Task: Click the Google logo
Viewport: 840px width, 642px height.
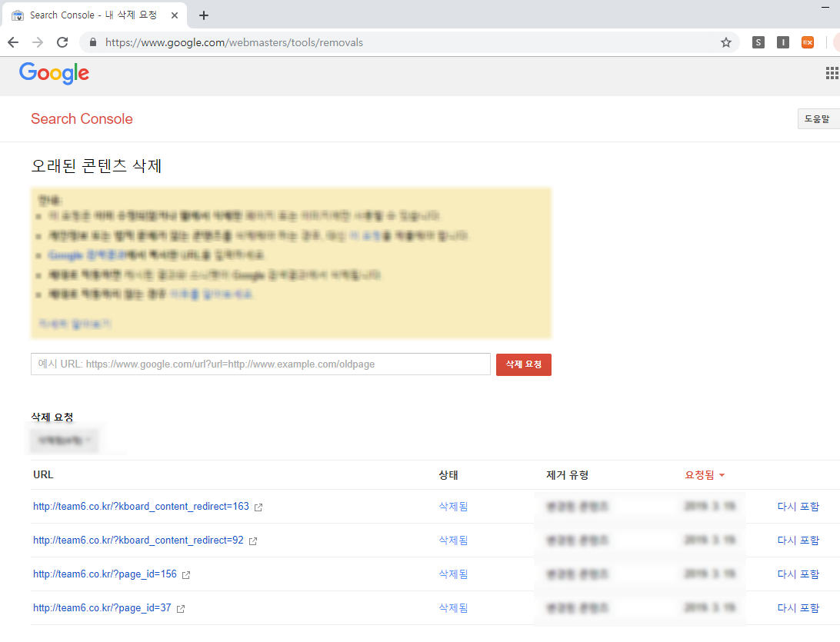Action: [54, 73]
